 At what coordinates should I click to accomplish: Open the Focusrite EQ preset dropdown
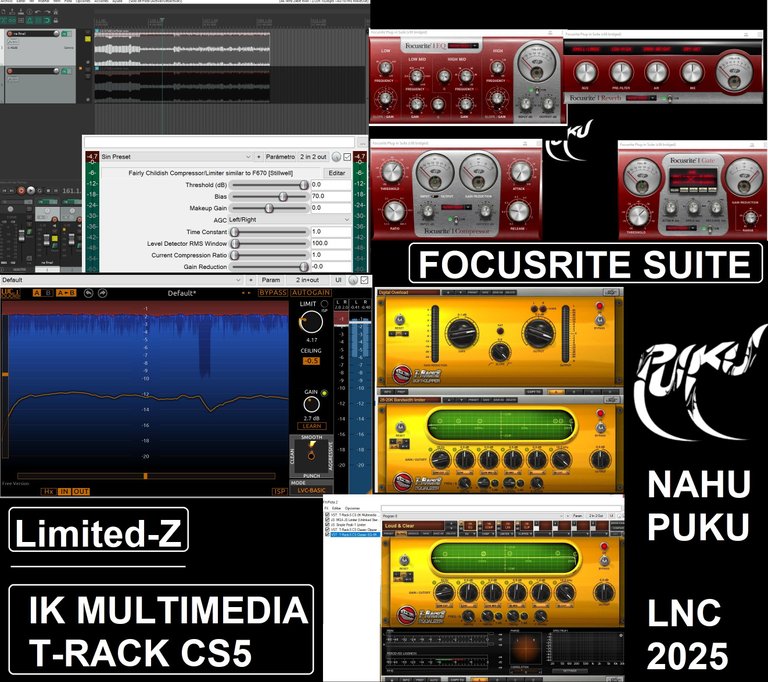(463, 46)
